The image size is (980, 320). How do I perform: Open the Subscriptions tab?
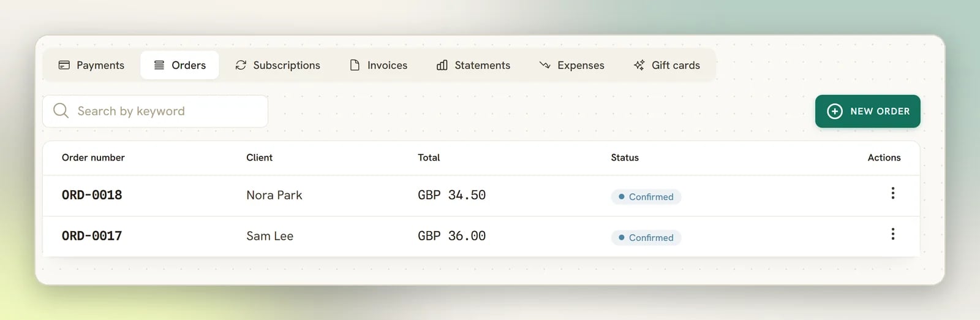277,65
